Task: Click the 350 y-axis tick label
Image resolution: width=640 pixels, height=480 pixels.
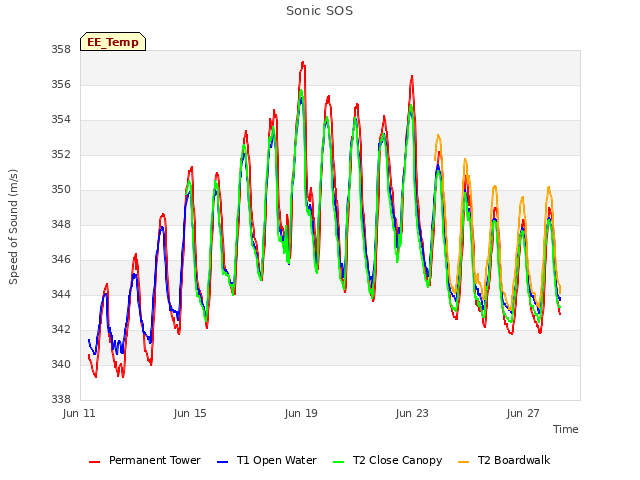Action: [61, 189]
